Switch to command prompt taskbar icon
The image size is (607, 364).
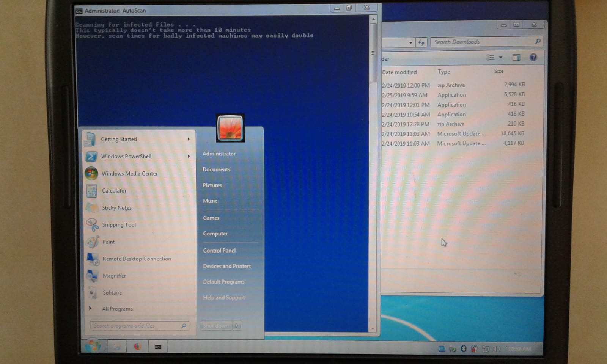pyautogui.click(x=158, y=347)
